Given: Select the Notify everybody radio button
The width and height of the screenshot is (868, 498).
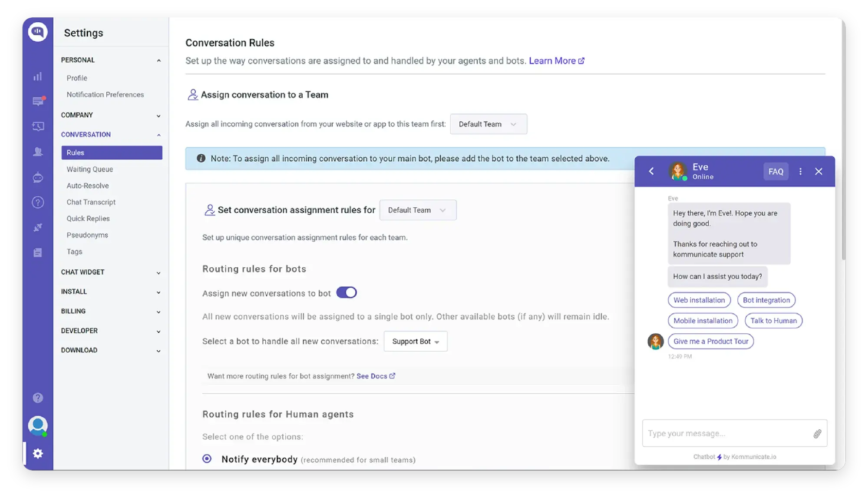Looking at the screenshot, I should pyautogui.click(x=207, y=458).
